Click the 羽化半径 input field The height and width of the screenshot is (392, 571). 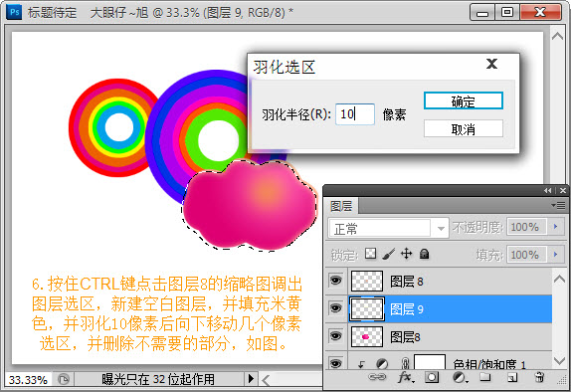[x=355, y=114]
